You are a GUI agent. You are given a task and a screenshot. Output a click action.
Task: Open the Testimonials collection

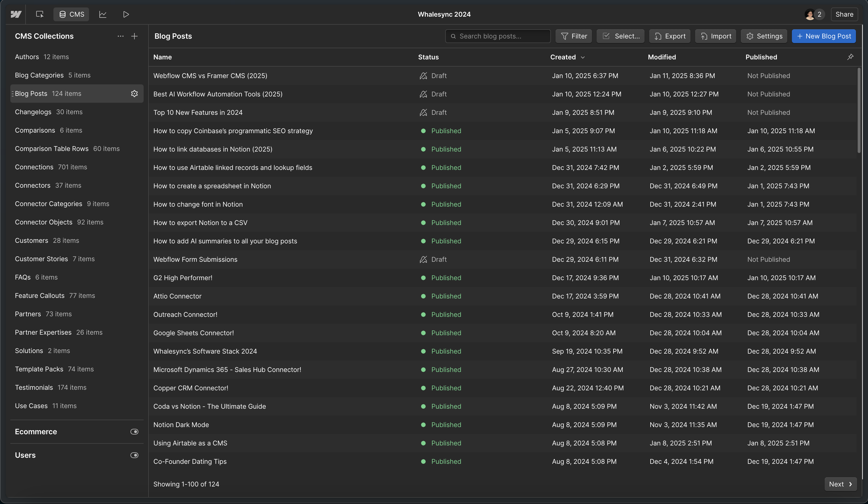[x=34, y=387]
